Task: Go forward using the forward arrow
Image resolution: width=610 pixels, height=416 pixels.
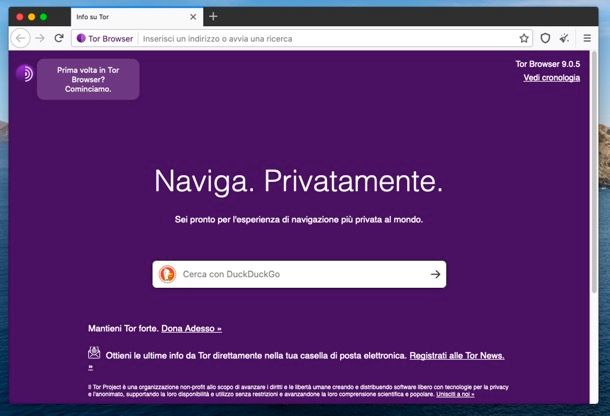Action: [40, 38]
